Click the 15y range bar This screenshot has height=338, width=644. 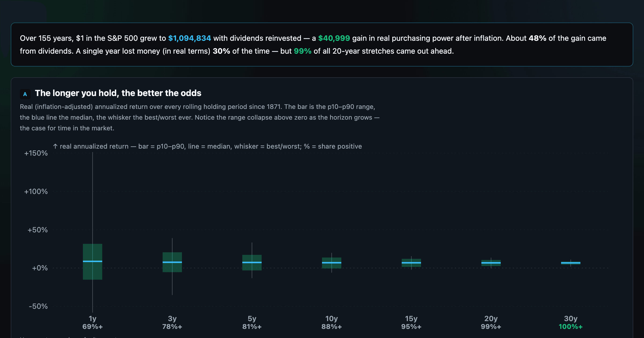click(x=411, y=263)
